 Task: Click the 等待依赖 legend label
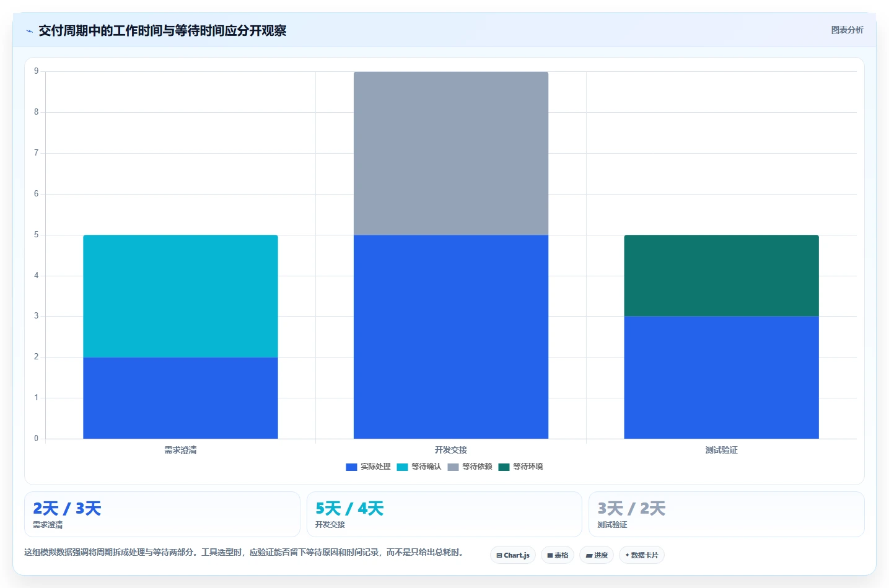tap(477, 467)
